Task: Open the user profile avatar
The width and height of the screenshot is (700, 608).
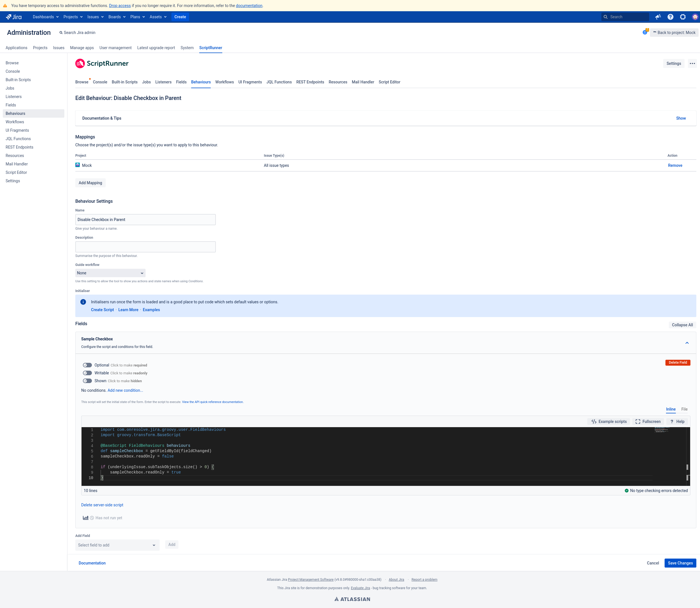Action: (x=695, y=17)
